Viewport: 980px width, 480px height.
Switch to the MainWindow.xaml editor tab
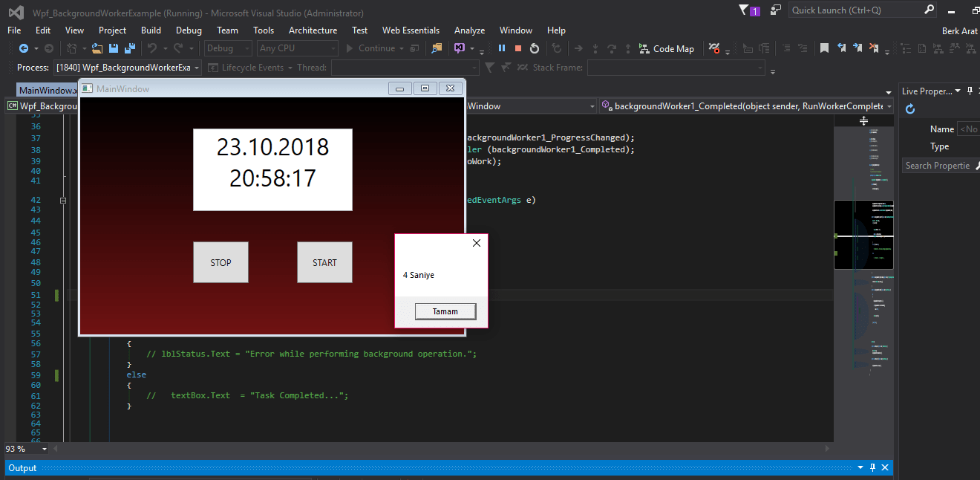pos(46,90)
